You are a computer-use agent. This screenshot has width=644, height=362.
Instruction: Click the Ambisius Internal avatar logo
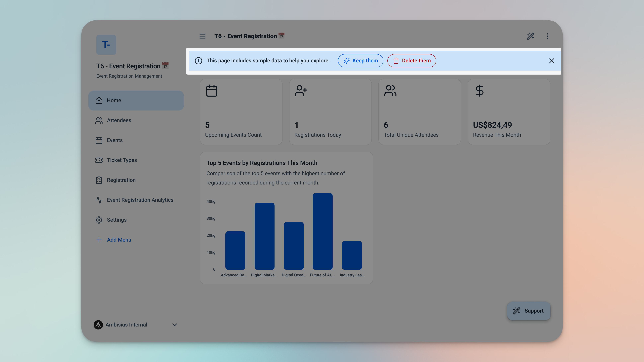click(x=98, y=325)
